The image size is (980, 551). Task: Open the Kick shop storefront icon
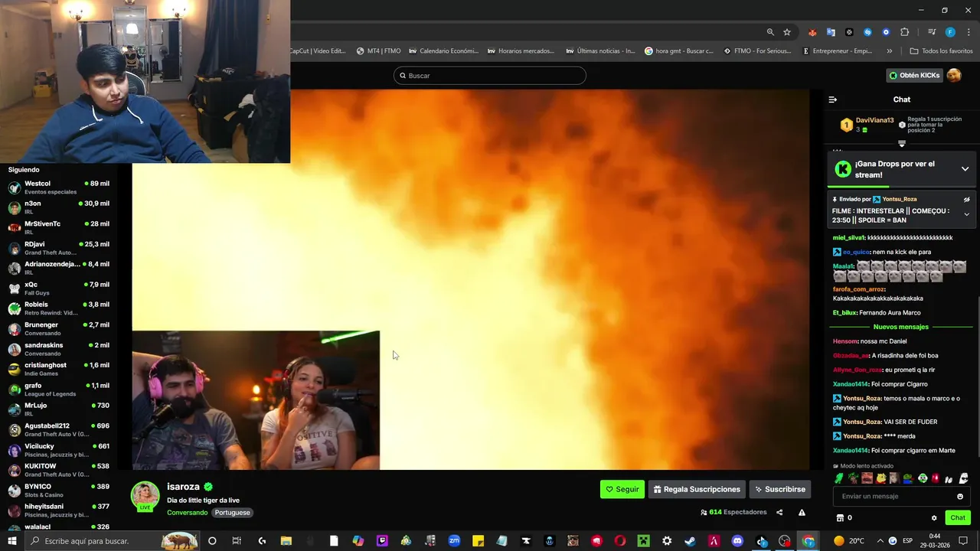tap(840, 518)
